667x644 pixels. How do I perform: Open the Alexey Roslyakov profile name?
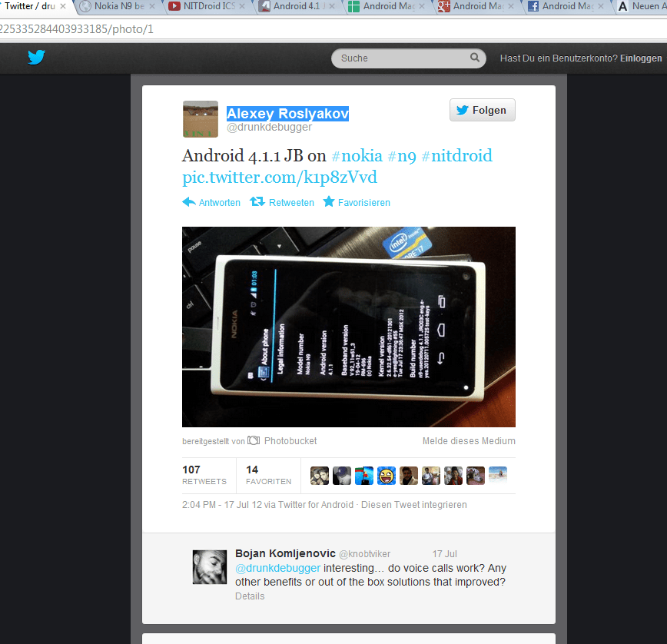(287, 114)
